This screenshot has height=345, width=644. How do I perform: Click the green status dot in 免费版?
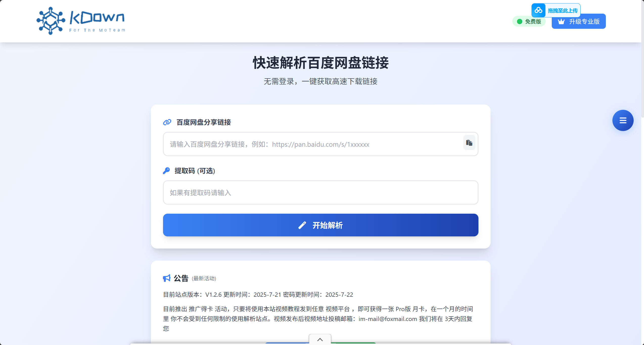[x=520, y=22]
